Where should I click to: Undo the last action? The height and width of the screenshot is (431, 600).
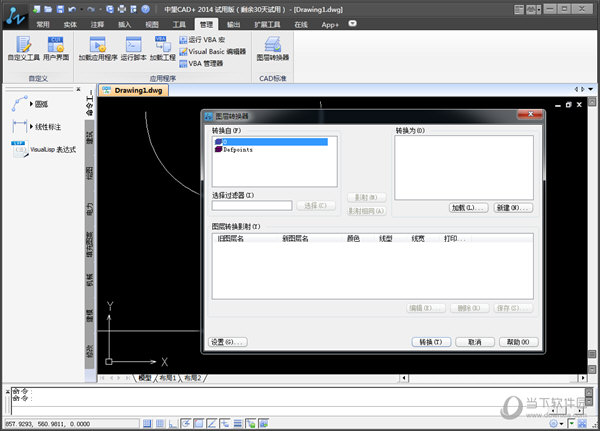click(72, 9)
